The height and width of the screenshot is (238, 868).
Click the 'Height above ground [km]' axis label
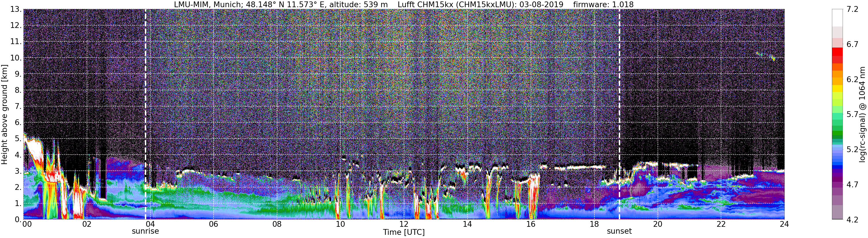[4, 114]
